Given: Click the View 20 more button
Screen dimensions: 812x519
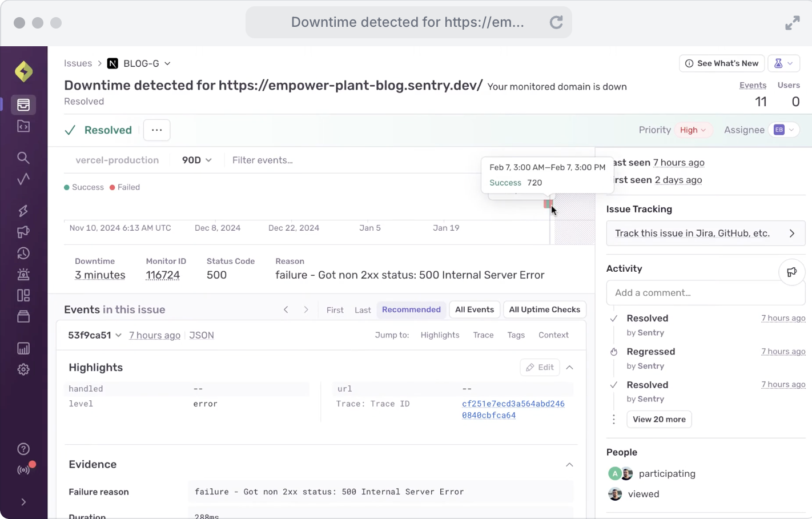Looking at the screenshot, I should [x=659, y=419].
